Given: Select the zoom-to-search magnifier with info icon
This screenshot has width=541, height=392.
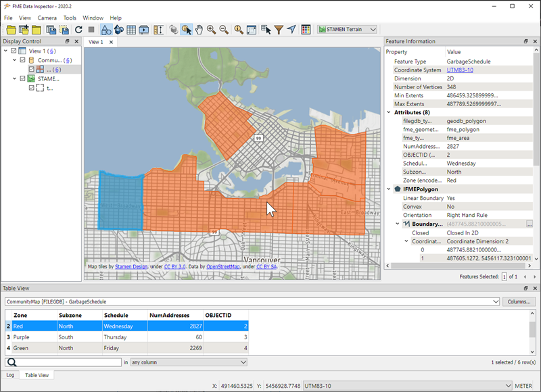Looking at the screenshot, I should coord(237,29).
